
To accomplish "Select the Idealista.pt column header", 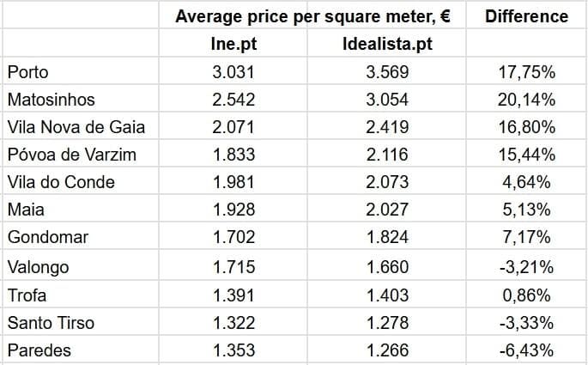I will [x=387, y=44].
